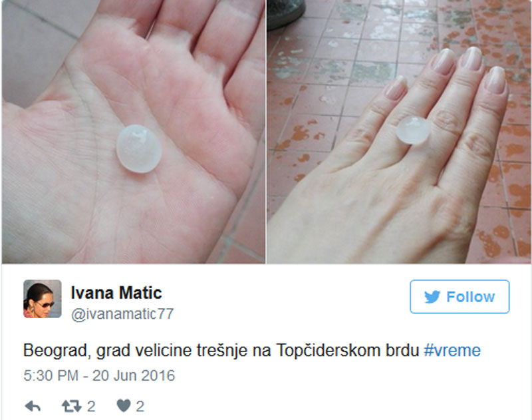This screenshot has height=420, width=532.
Task: Like the tweet with the heart icon
Action: click(x=124, y=406)
